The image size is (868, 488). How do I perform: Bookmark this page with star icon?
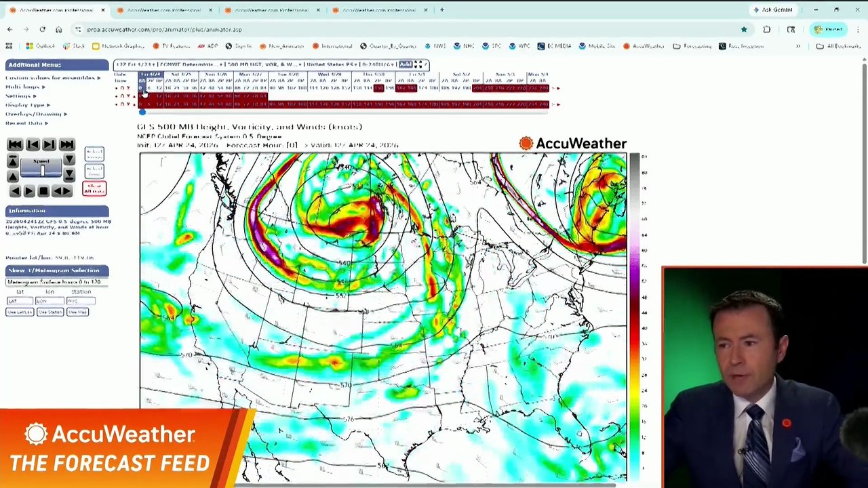point(744,29)
